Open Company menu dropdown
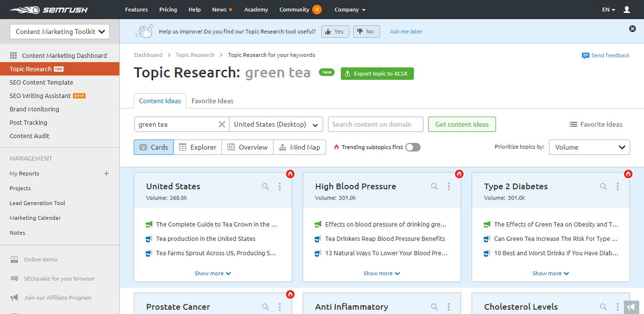Screen dimensions: 644x314 point(350,10)
